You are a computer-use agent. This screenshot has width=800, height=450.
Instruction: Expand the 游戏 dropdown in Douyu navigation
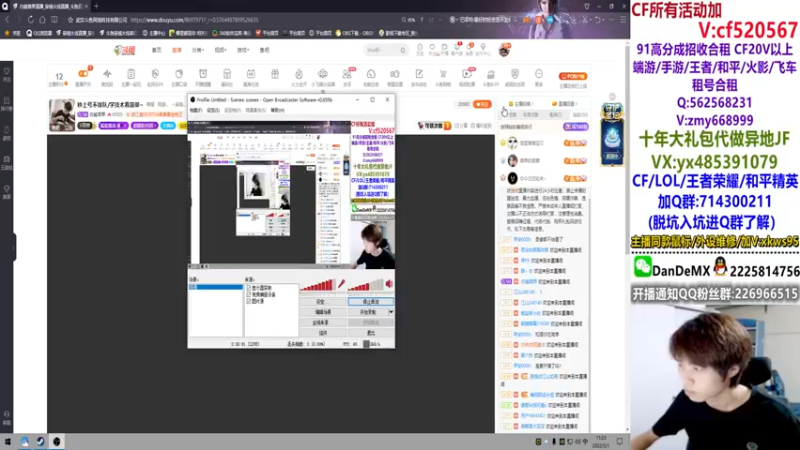click(243, 50)
